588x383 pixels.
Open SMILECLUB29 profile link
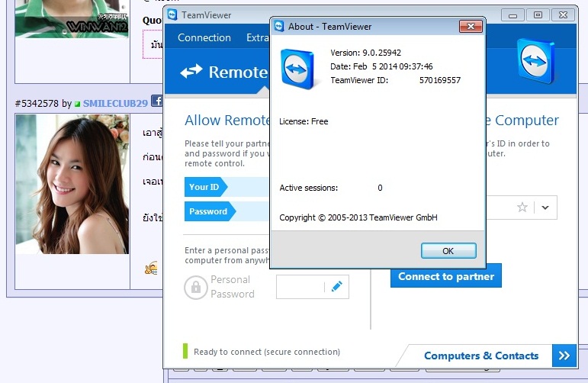point(115,104)
